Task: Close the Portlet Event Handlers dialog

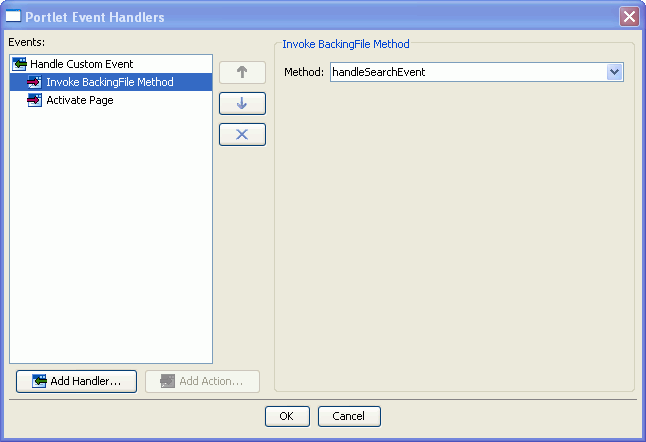Action: click(x=629, y=17)
